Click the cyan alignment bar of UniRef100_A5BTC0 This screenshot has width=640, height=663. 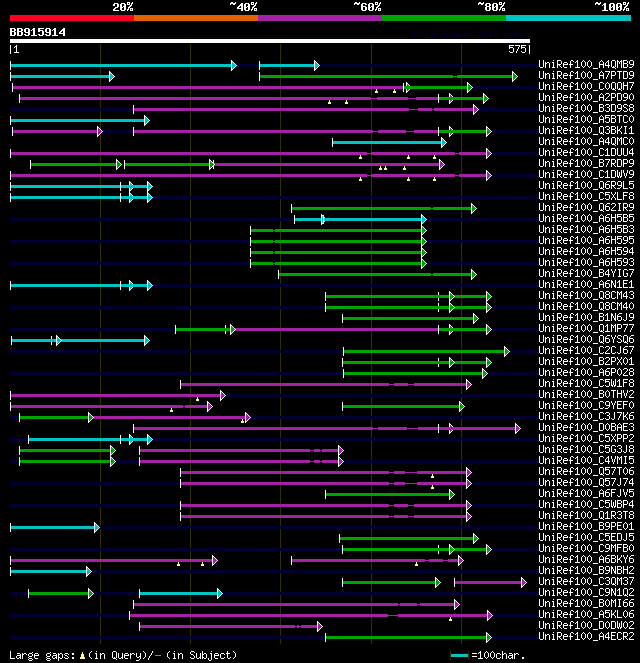pyautogui.click(x=77, y=121)
